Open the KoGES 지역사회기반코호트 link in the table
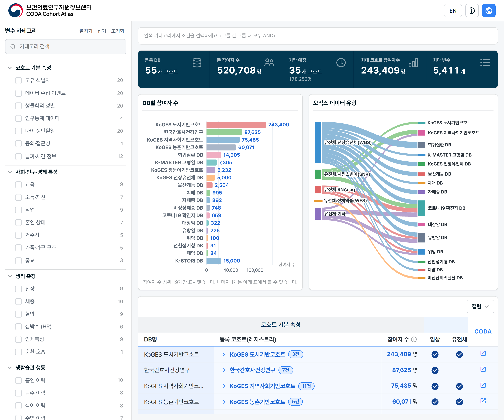This screenshot has width=504, height=420. [262, 386]
